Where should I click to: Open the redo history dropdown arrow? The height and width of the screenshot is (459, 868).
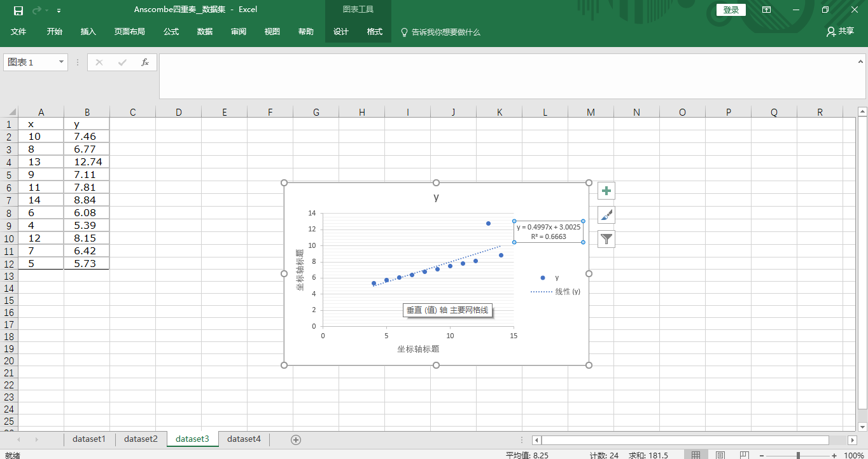pos(46,11)
